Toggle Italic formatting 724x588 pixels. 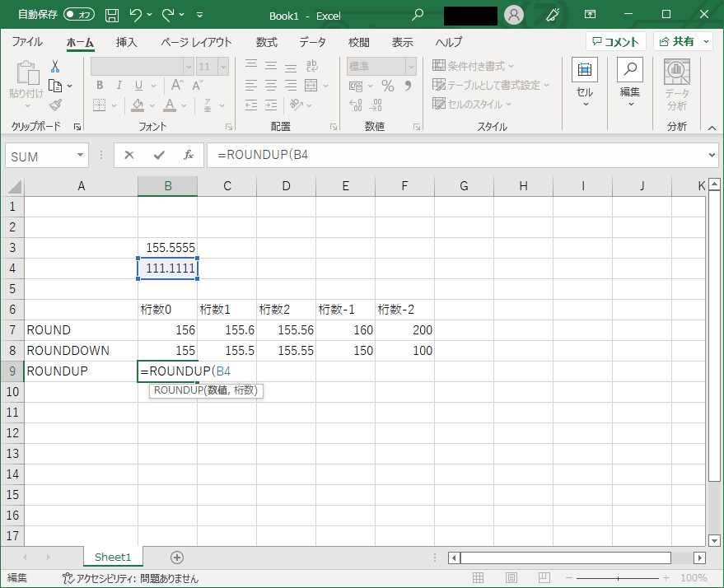click(119, 86)
